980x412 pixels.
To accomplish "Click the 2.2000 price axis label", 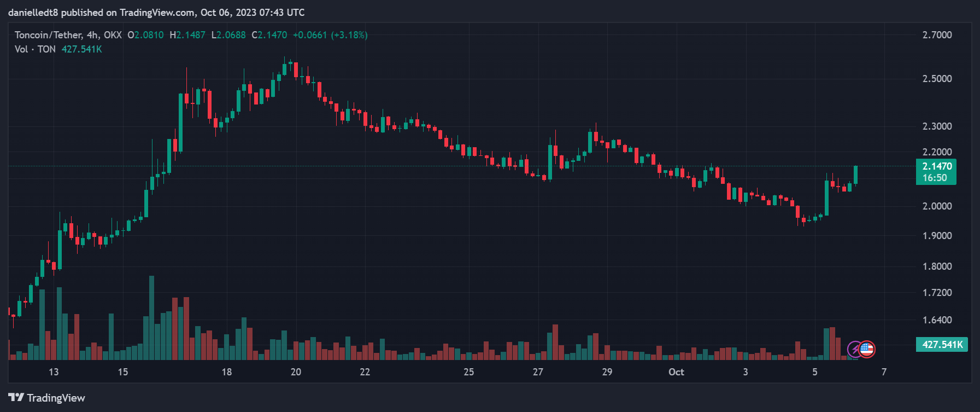I will click(x=937, y=152).
